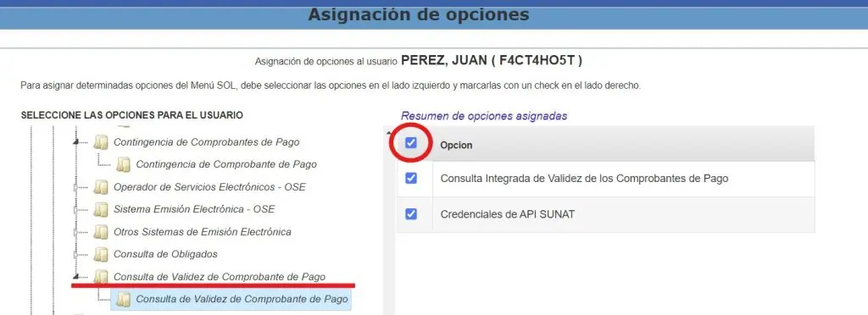
Task: Select Otros Sistemas de Emisión Electrónica label
Action: pos(202,231)
